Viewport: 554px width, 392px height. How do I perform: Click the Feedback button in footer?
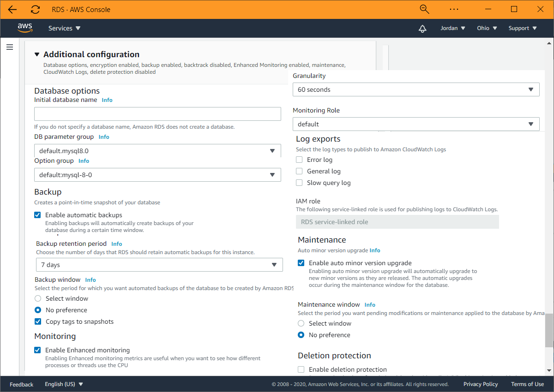point(22,384)
